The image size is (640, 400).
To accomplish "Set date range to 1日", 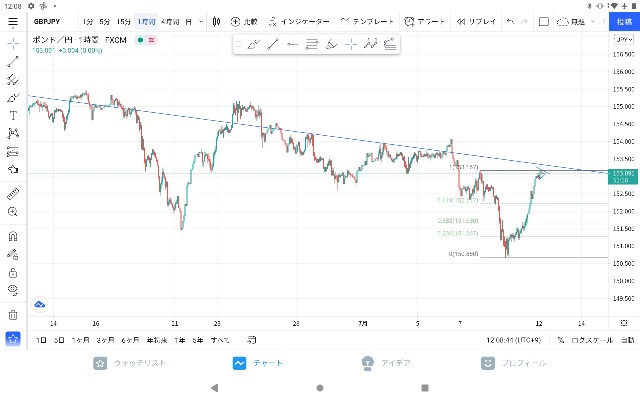I will coord(41,340).
